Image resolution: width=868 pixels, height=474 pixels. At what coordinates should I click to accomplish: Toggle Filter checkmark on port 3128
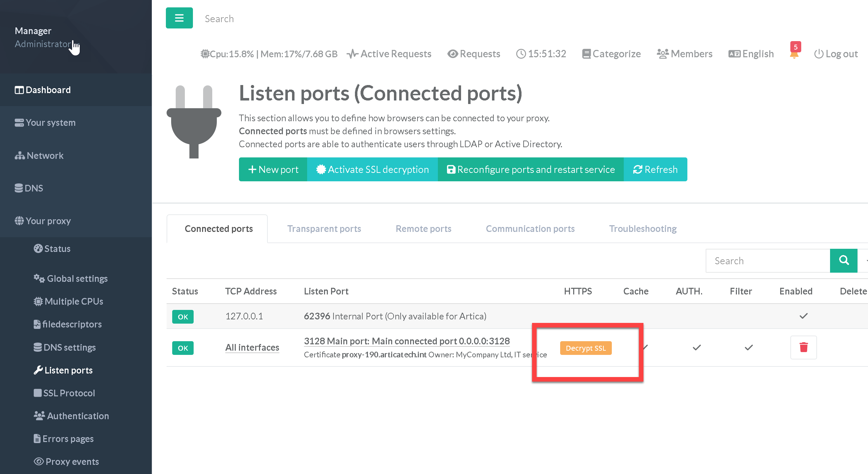point(749,348)
